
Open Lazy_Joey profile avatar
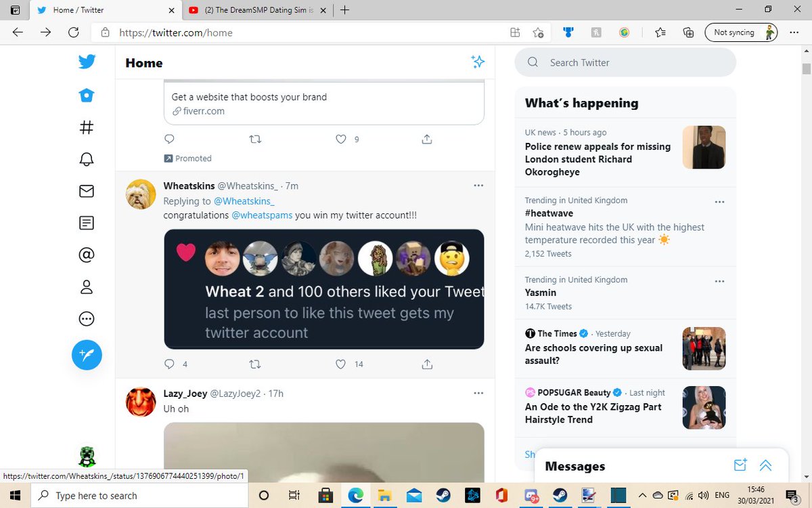coord(141,402)
